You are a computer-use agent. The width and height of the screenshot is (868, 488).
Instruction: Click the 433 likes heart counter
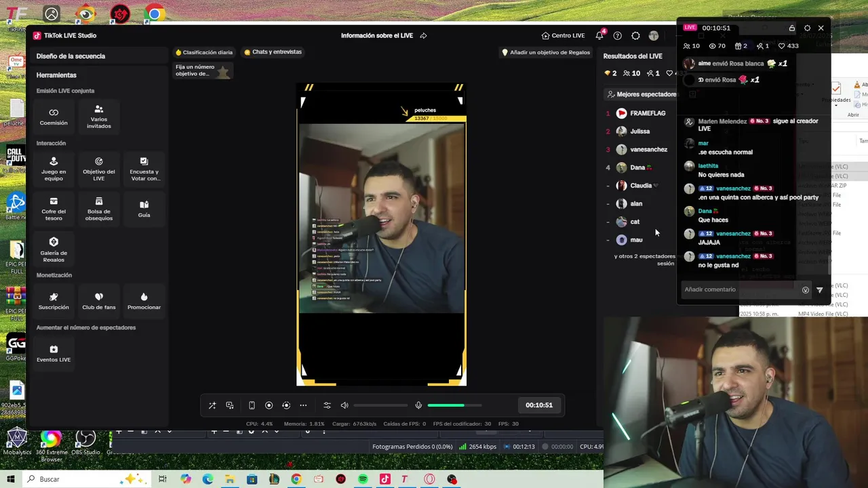(x=788, y=46)
